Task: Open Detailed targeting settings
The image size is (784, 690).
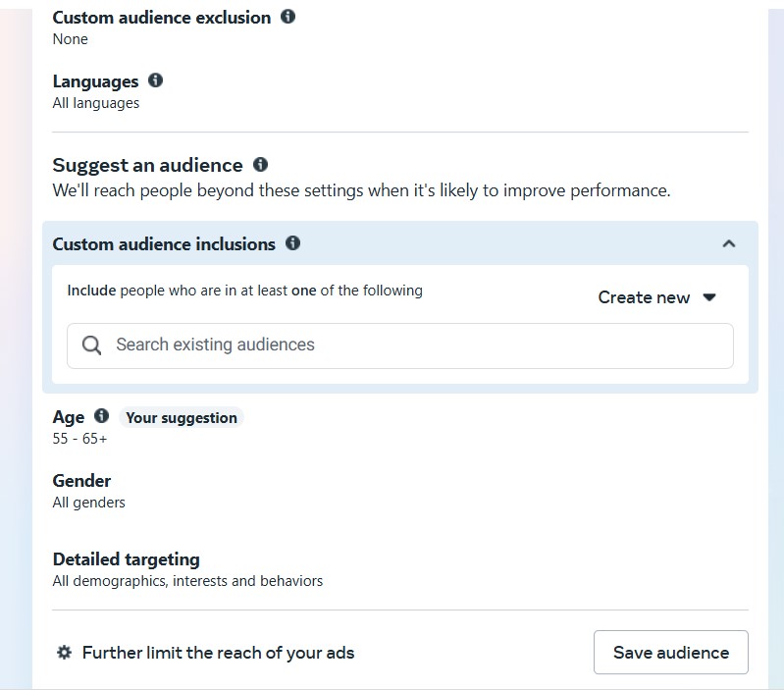Action: pos(126,559)
